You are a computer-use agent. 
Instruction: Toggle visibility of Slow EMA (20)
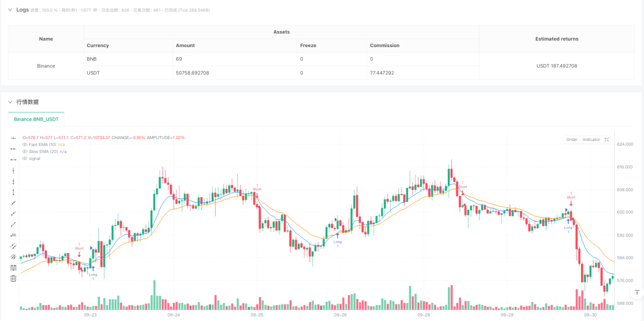[25, 151]
